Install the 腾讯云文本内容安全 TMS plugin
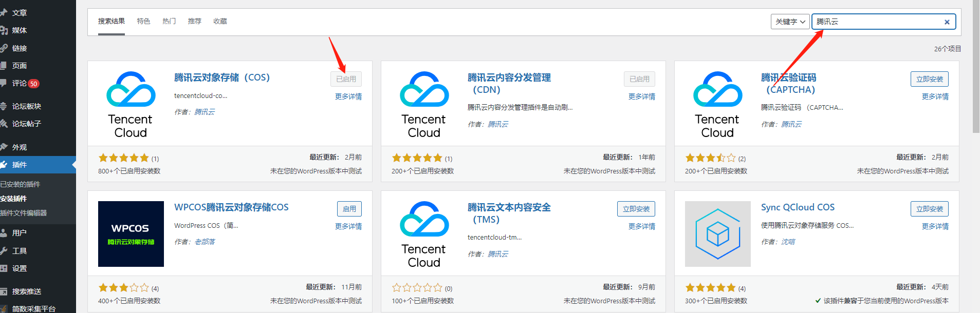Image resolution: width=980 pixels, height=313 pixels. (x=636, y=209)
